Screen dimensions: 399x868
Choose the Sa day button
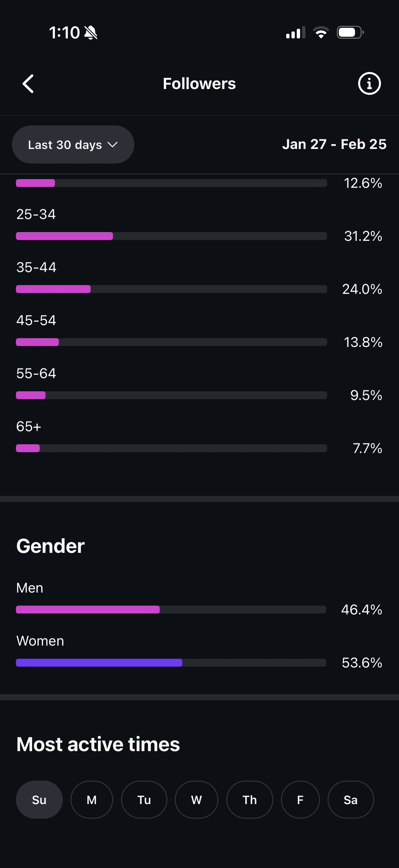350,799
